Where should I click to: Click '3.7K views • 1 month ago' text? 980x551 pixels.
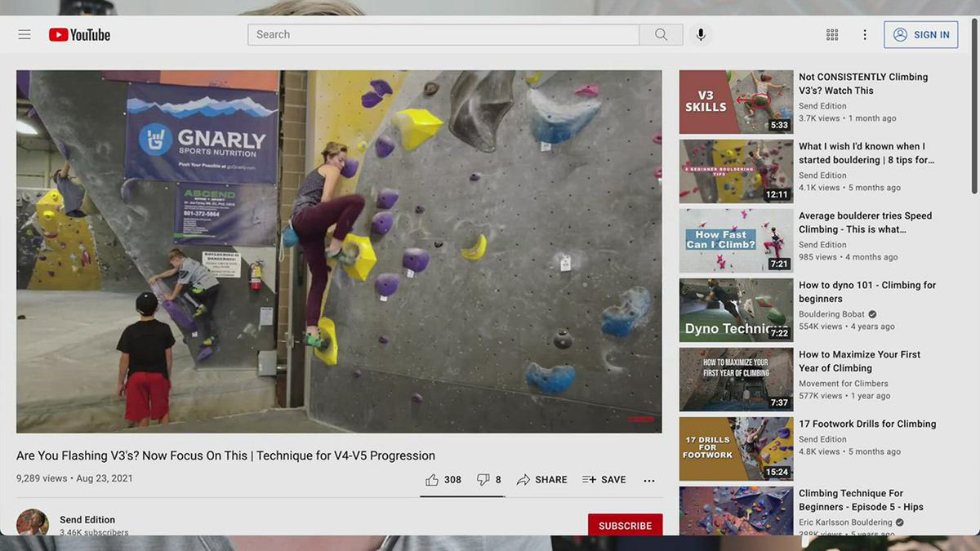(847, 118)
